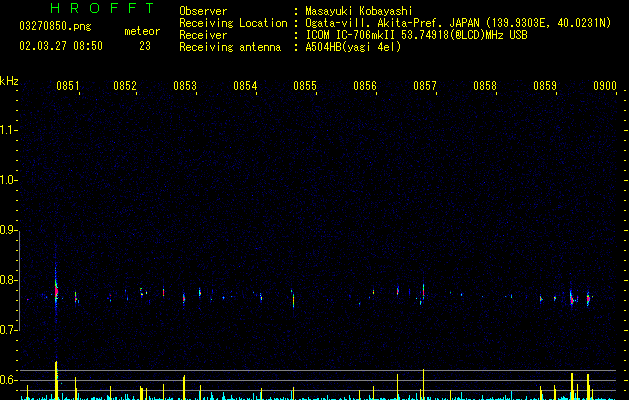Click the A504HB(yagi 4el) antenna text
Viewport: 629px width, 400px height.
(353, 47)
